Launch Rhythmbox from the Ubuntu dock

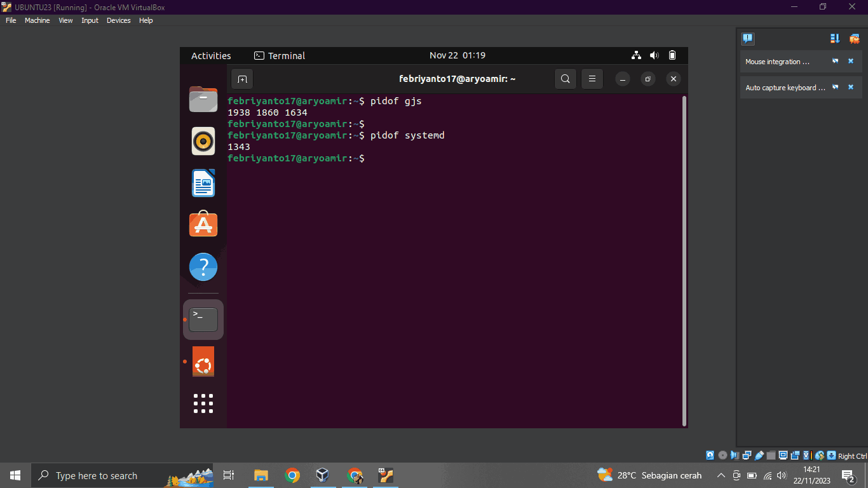pos(203,141)
